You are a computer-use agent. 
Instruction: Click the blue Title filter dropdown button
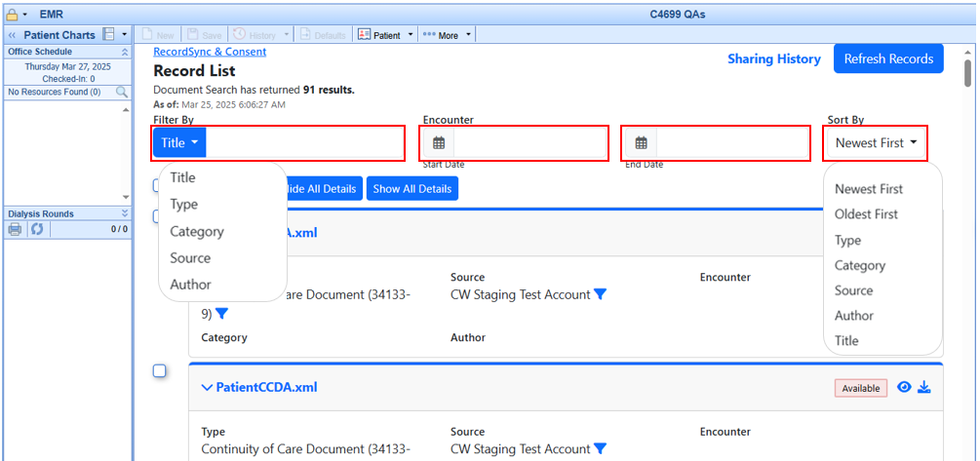coord(179,142)
